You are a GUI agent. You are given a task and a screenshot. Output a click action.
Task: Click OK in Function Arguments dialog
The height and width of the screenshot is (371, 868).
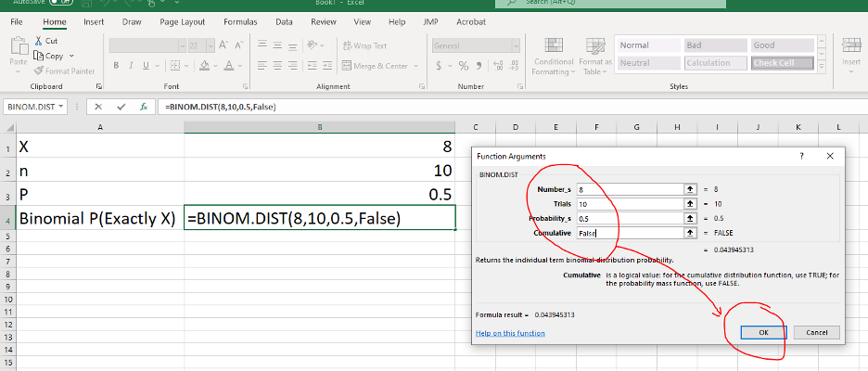tap(763, 332)
